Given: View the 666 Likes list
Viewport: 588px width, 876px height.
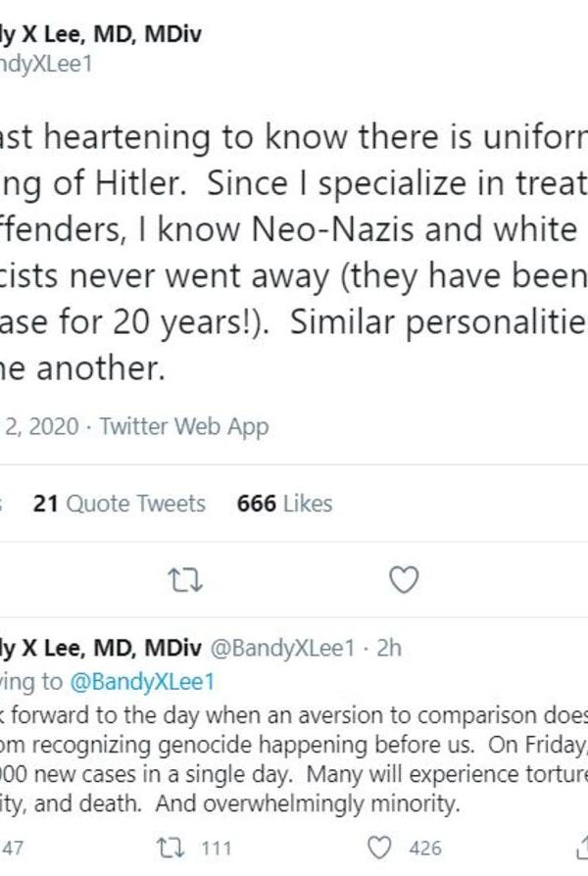Looking at the screenshot, I should (284, 504).
